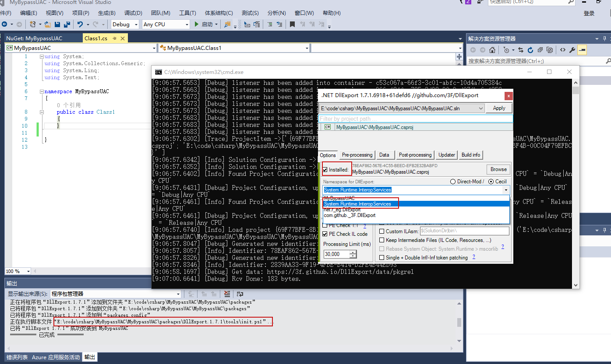The height and width of the screenshot is (364, 611).
Task: Enable Single + Double Inf/-Inf token patching
Action: 382,257
